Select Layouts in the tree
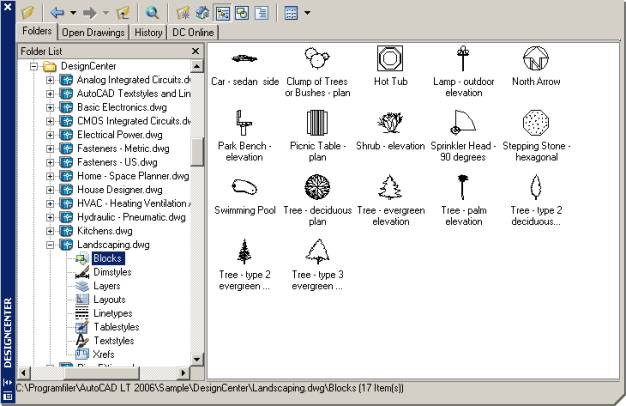Screen dimensions: 626x406 [109, 299]
